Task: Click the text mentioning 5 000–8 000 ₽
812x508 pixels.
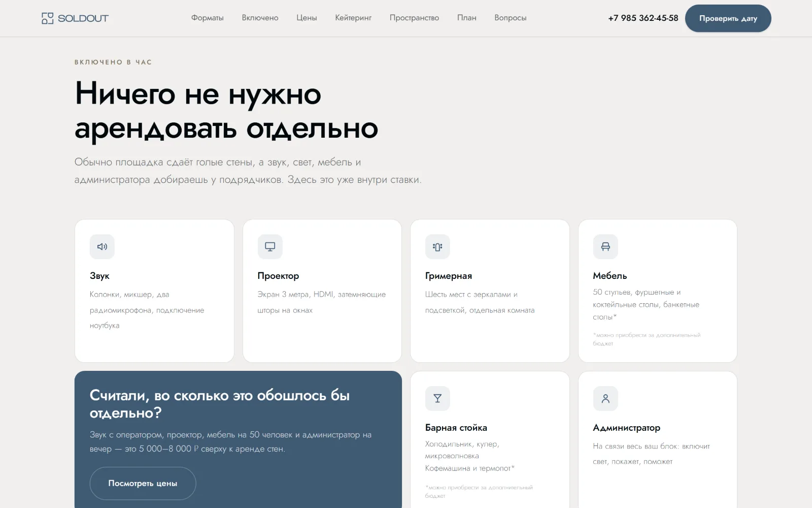Action: pos(230,442)
